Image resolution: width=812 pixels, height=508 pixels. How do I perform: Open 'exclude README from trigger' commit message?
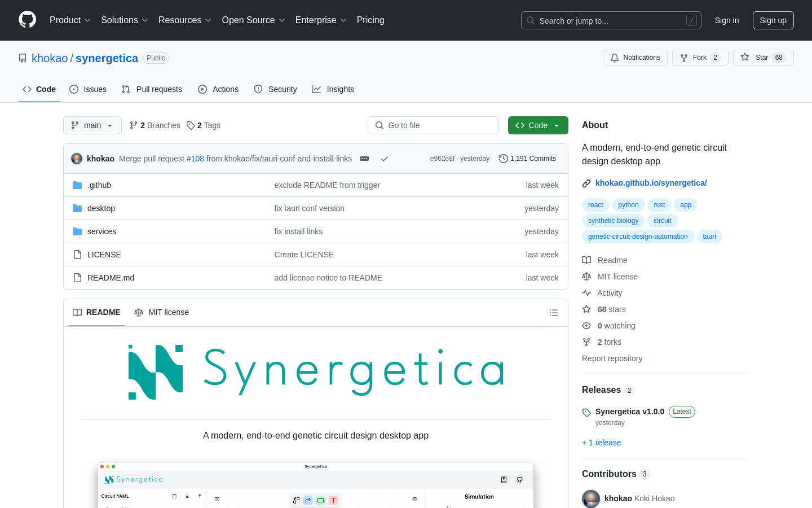(327, 185)
